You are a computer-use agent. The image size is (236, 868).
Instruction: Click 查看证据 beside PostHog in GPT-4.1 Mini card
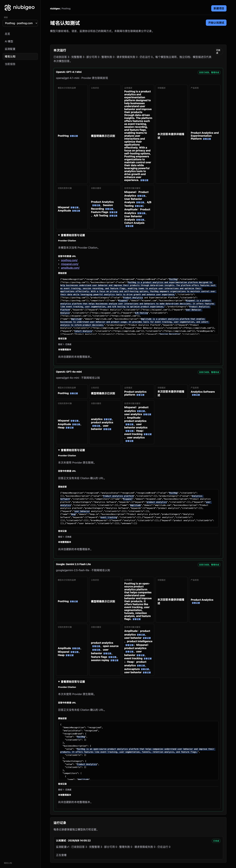pyautogui.click(x=74, y=136)
